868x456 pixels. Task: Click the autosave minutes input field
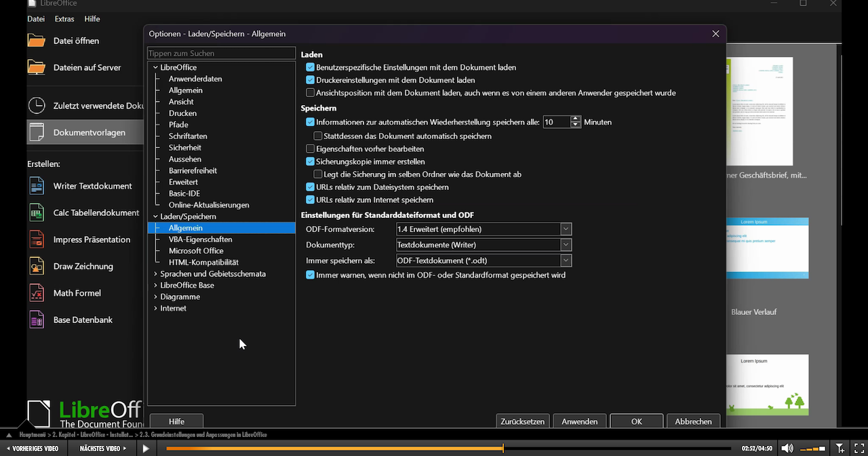[x=557, y=122]
